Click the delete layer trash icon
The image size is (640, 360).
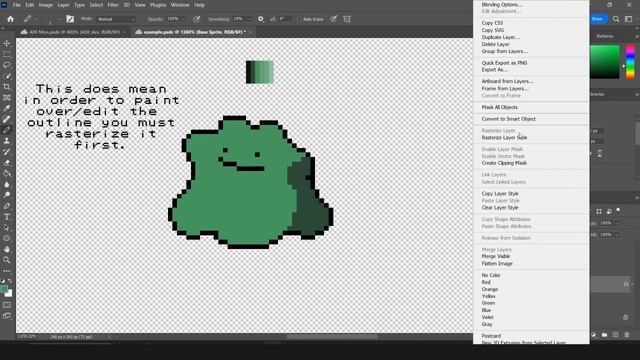click(627, 335)
